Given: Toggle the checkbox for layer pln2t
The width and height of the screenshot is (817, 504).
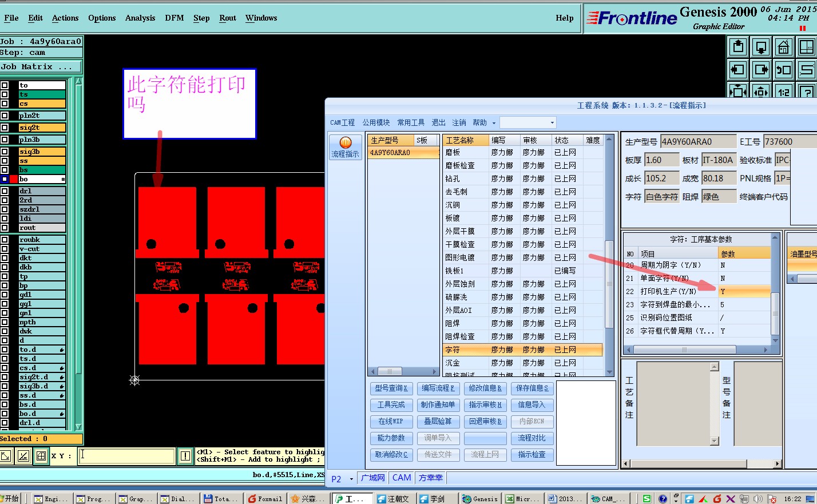Looking at the screenshot, I should (5, 116).
